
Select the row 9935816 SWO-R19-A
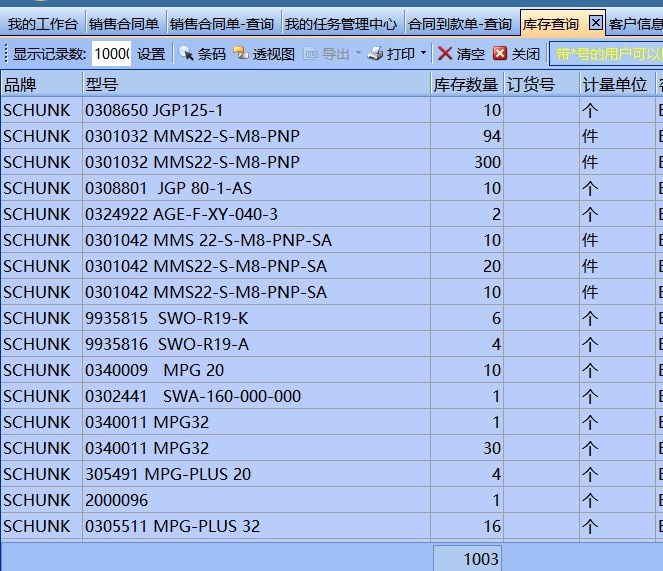(x=332, y=344)
